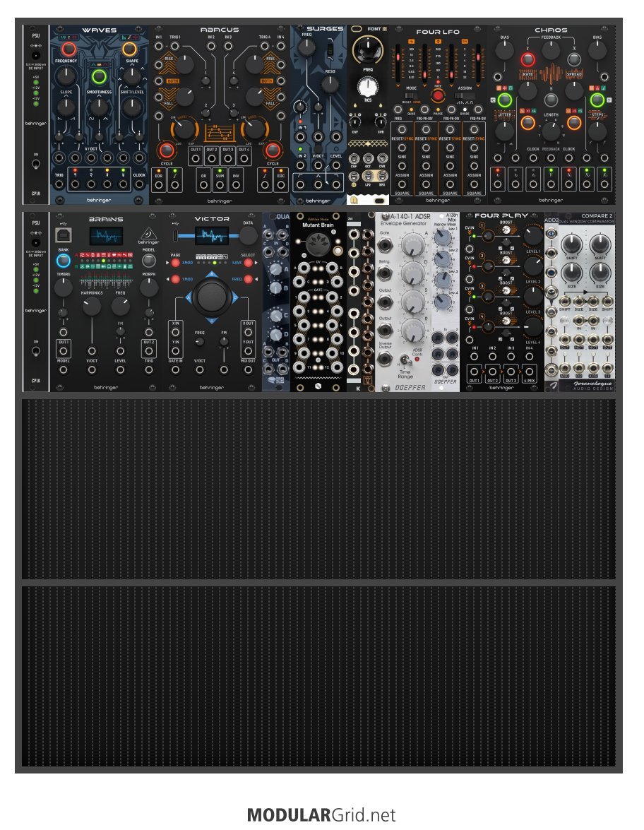Push the red illuminated button on Waves
The image size is (644, 830).
[68, 49]
